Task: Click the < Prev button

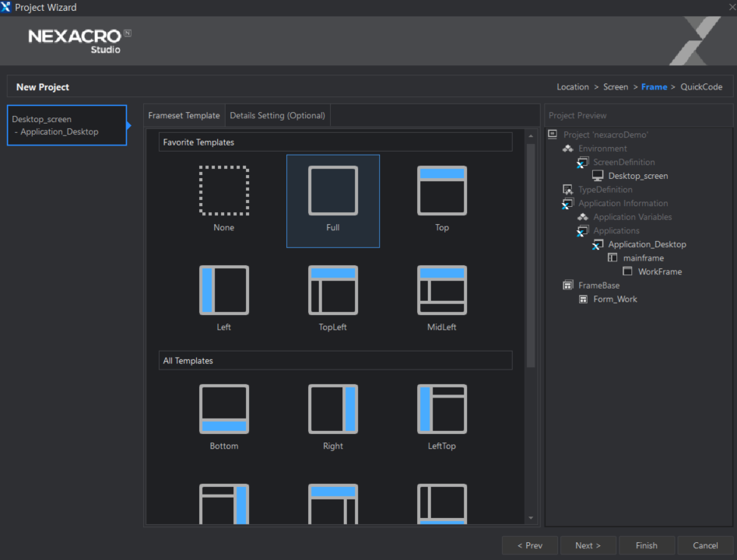Action: tap(530, 545)
